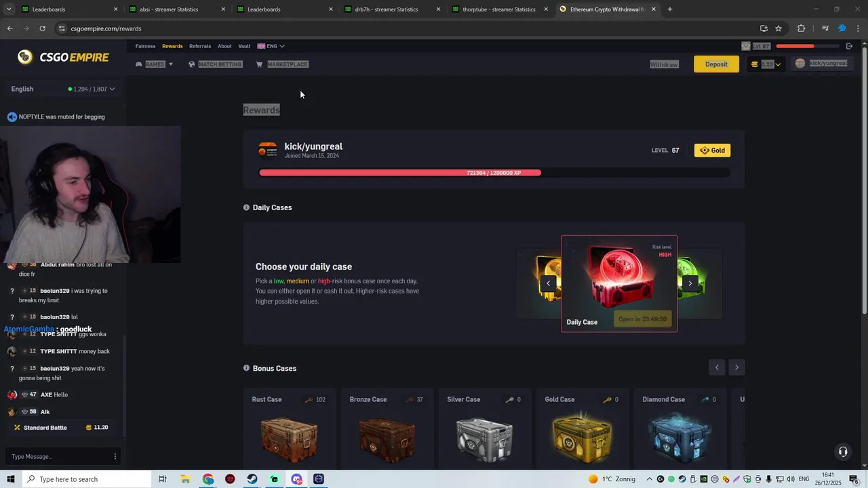This screenshot has width=868, height=488.
Task: Click the Windows Start button
Action: 11,479
